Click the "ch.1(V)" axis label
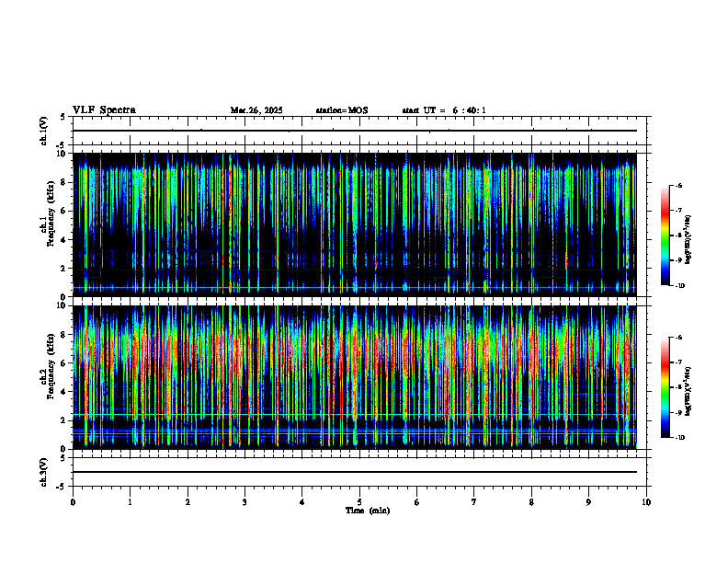The height and width of the screenshot is (563, 728). point(43,131)
